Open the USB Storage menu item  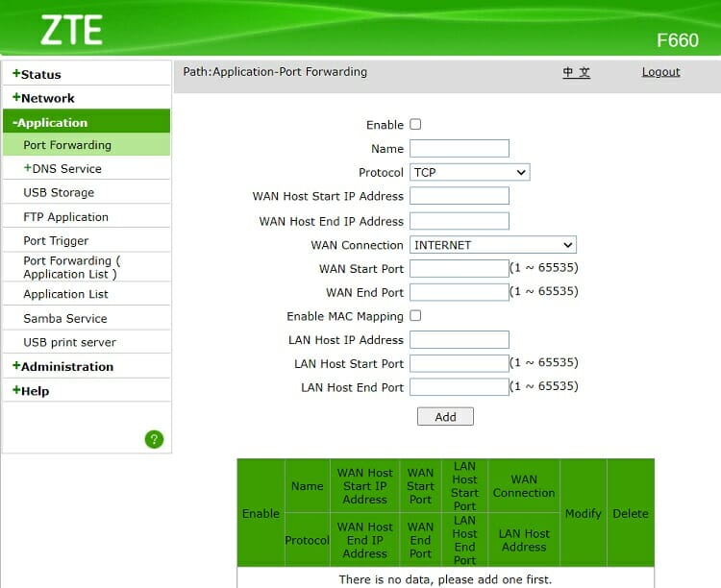coord(59,193)
